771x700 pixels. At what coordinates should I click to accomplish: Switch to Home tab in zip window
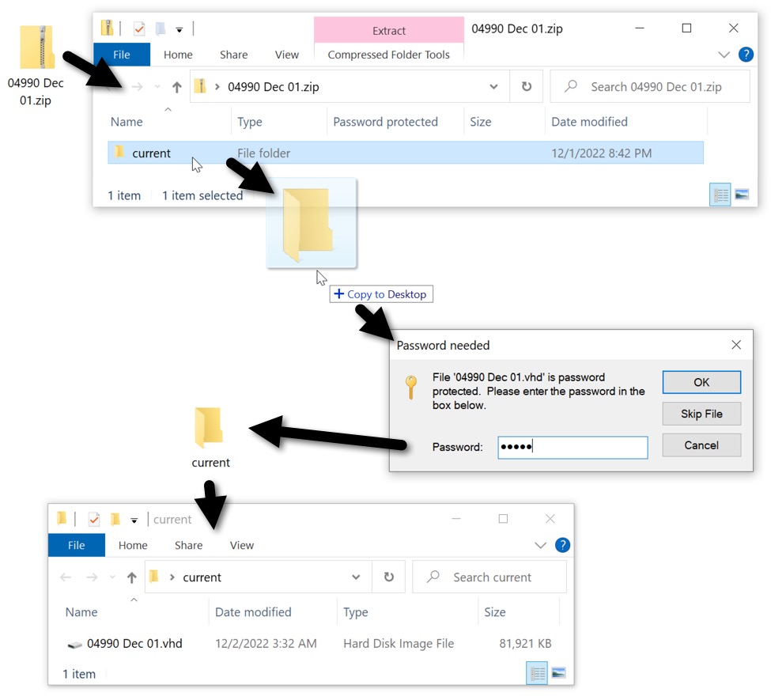(x=178, y=55)
